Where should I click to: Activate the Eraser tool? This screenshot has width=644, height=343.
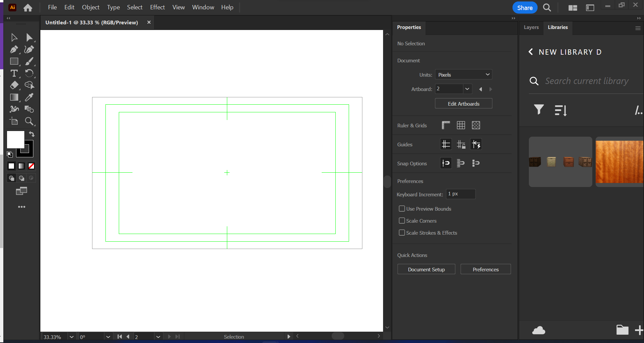tap(14, 85)
